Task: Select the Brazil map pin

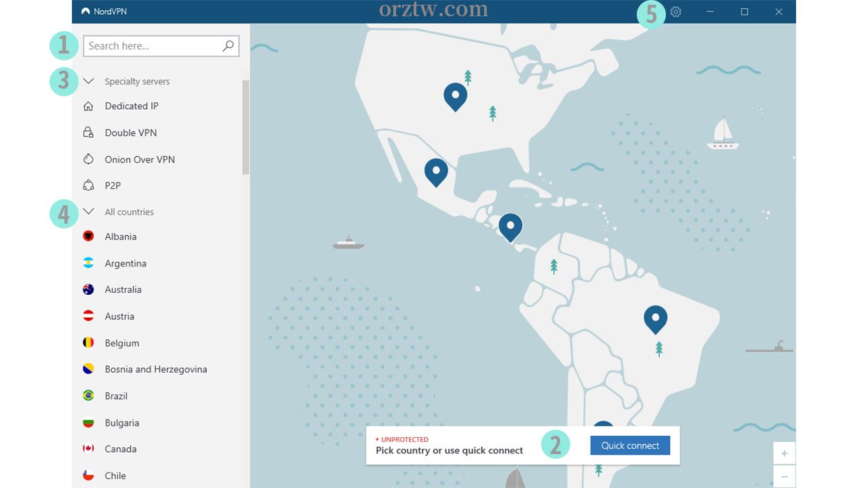Action: point(655,319)
